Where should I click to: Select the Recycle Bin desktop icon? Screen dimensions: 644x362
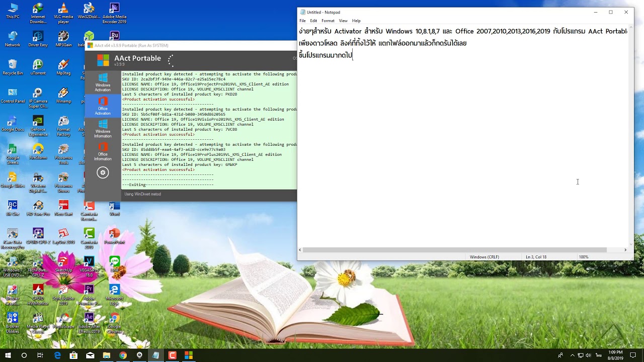[x=13, y=67]
